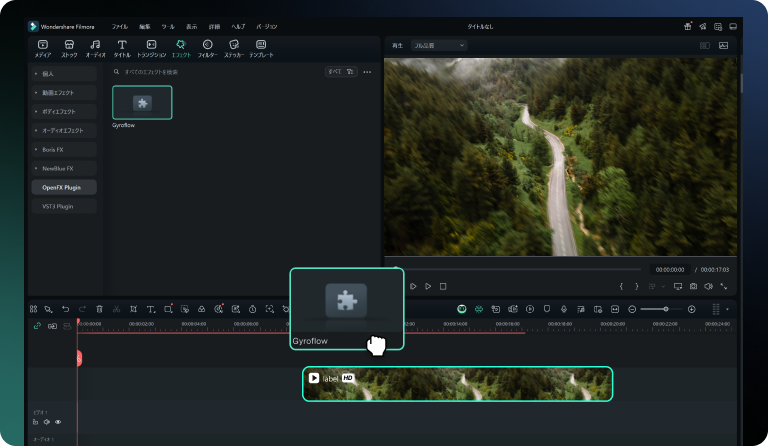768x446 pixels.
Task: Lock the ビデオ1 track
Action: click(35, 422)
